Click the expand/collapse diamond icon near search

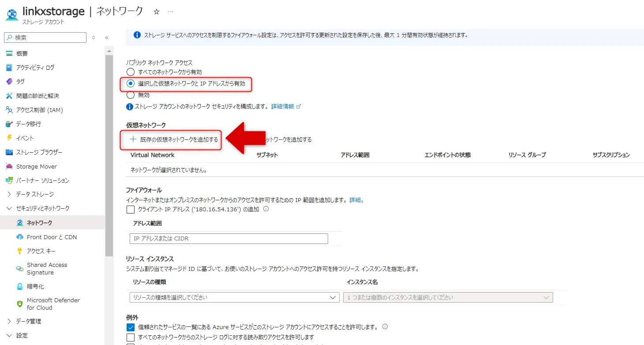[94, 37]
